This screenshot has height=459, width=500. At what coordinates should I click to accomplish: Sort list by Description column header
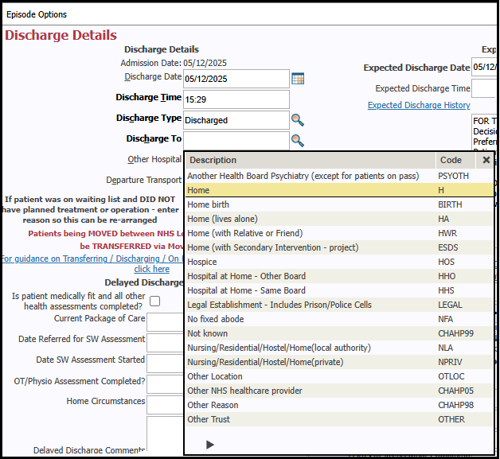pyautogui.click(x=311, y=160)
